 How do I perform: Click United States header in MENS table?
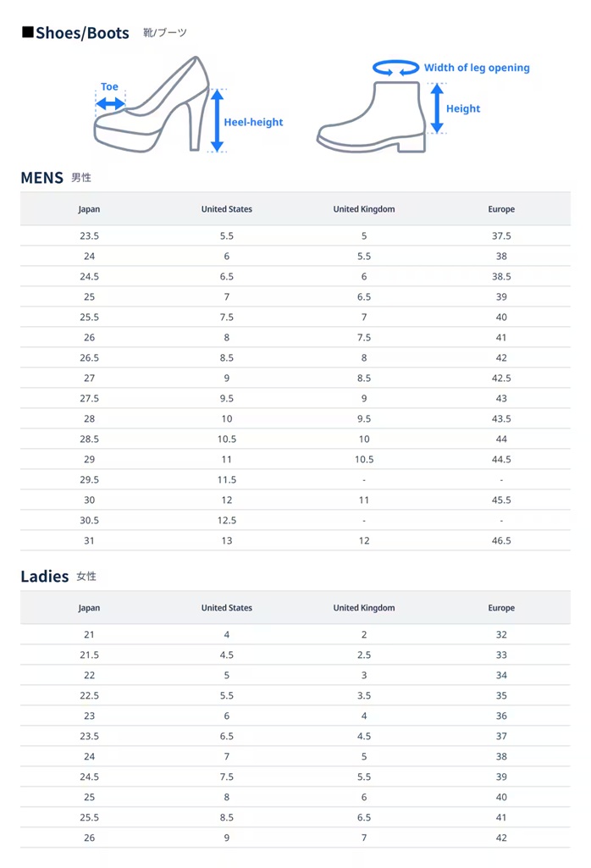226,209
